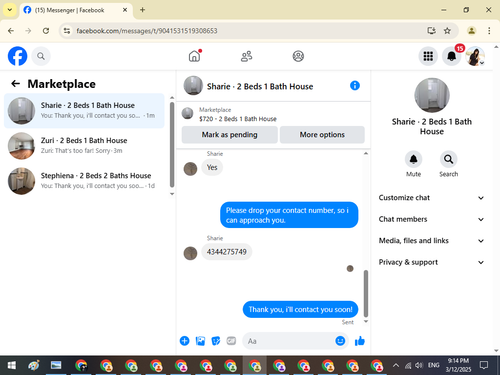Open Chrome profile avatar button
Image resolution: width=500 pixels, height=375 pixels.
point(471,31)
